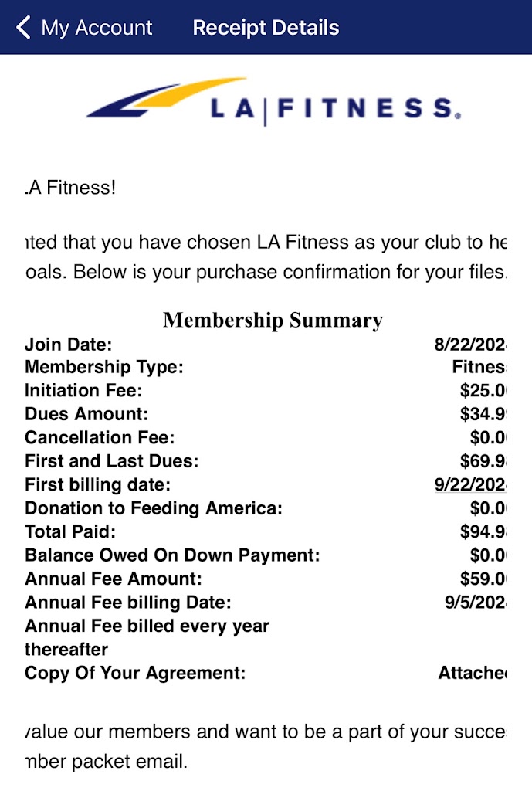Tap the Initiation Fee label
Image resolution: width=532 pixels, height=791 pixels.
[83, 391]
